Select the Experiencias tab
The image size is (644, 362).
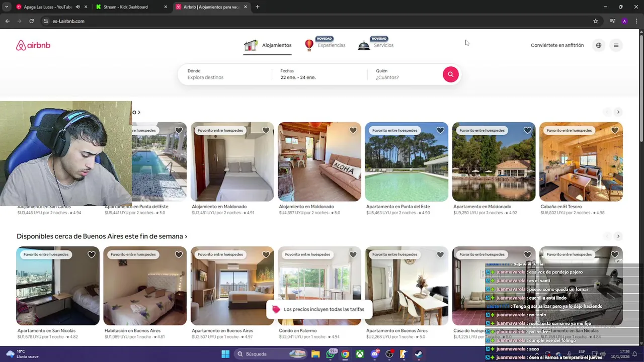coord(325,45)
